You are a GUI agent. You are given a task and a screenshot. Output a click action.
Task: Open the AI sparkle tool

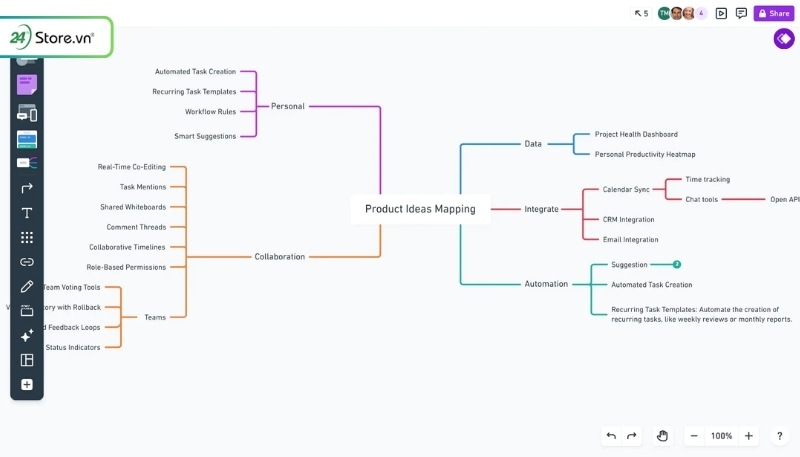pyautogui.click(x=27, y=336)
